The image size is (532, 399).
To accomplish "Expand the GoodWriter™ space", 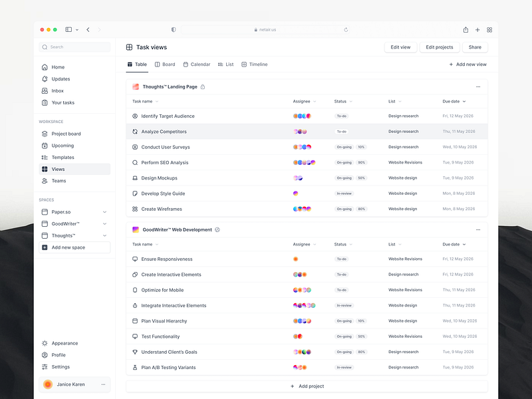I will [104, 224].
